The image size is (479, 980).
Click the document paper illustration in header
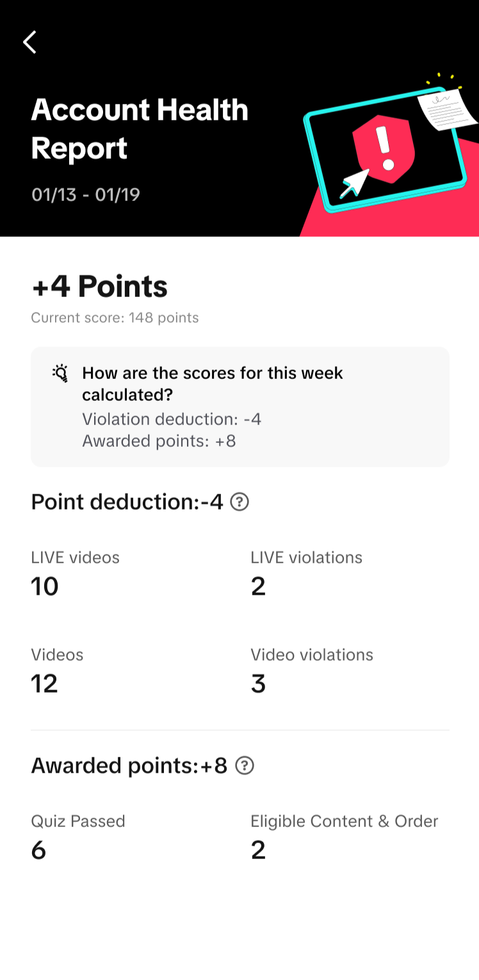click(x=446, y=109)
